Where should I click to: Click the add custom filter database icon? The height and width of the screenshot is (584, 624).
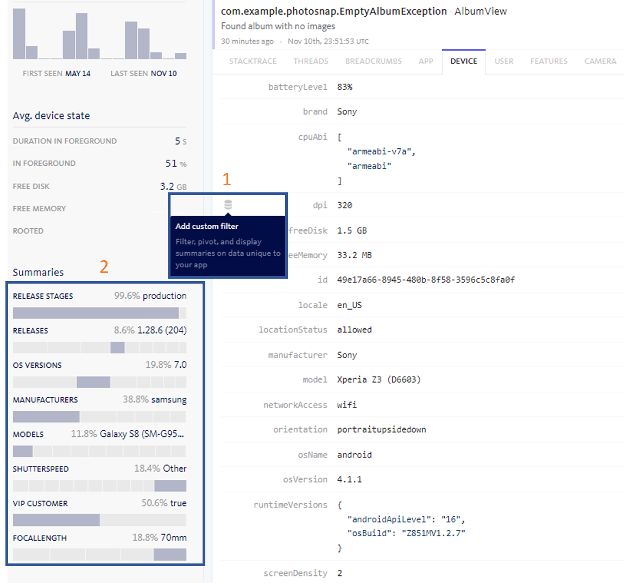pos(228,205)
